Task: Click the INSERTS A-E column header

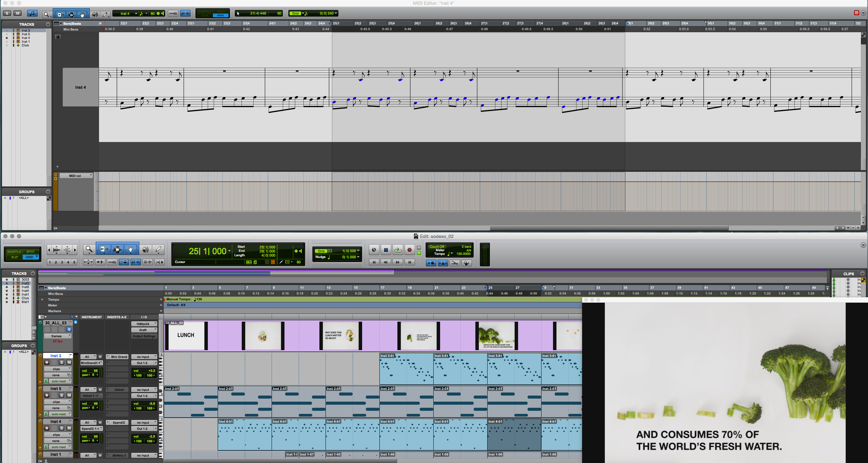Action: click(117, 317)
